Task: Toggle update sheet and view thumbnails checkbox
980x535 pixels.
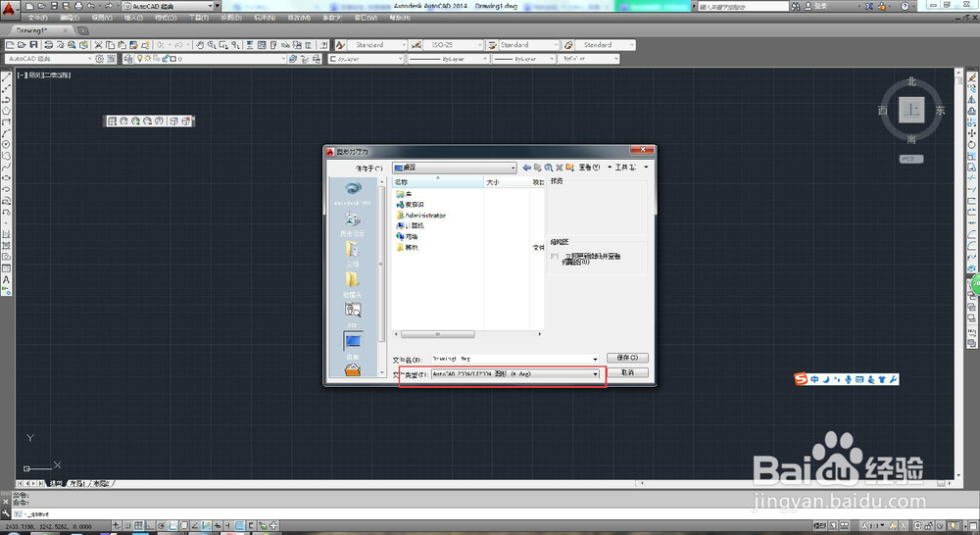Action: 555,257
